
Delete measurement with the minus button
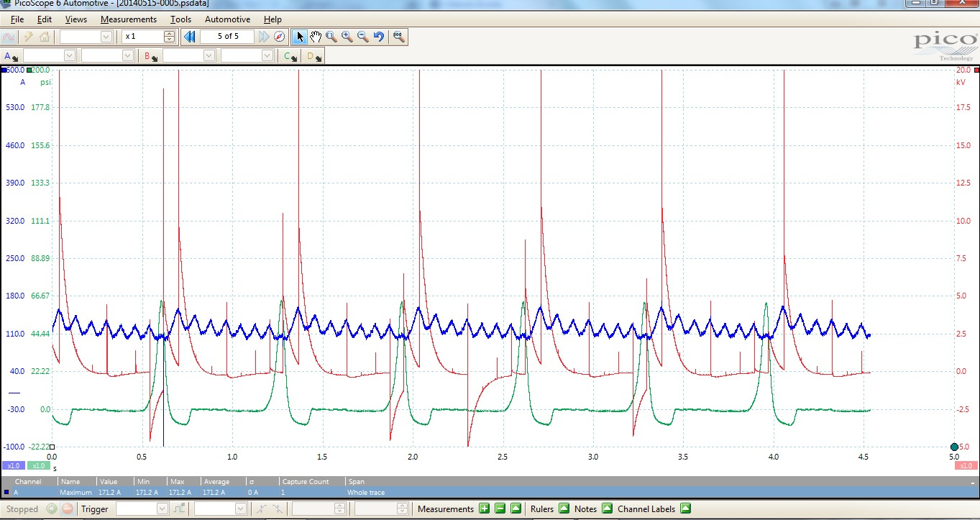(500, 509)
